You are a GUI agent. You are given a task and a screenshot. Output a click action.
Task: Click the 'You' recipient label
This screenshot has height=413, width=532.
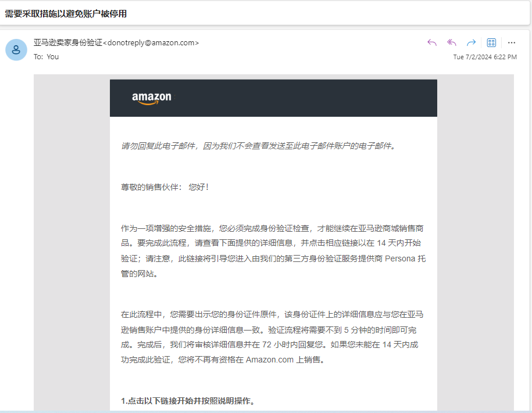[53, 56]
